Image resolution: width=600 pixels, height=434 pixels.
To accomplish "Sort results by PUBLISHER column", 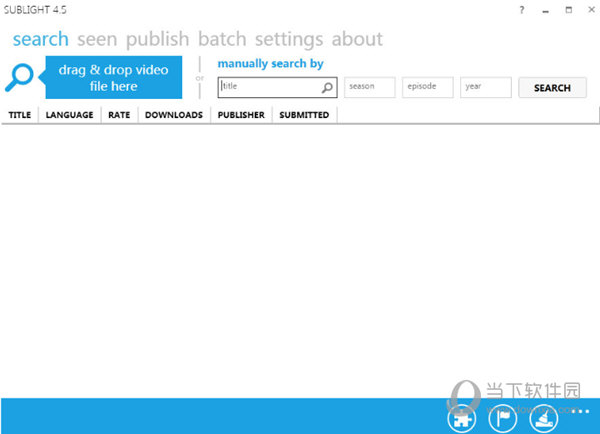I will pos(241,115).
